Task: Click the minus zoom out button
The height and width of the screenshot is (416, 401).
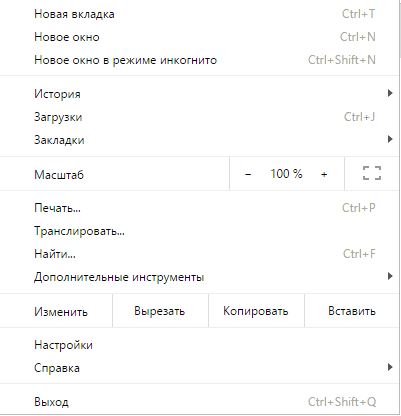Action: pyautogui.click(x=248, y=174)
